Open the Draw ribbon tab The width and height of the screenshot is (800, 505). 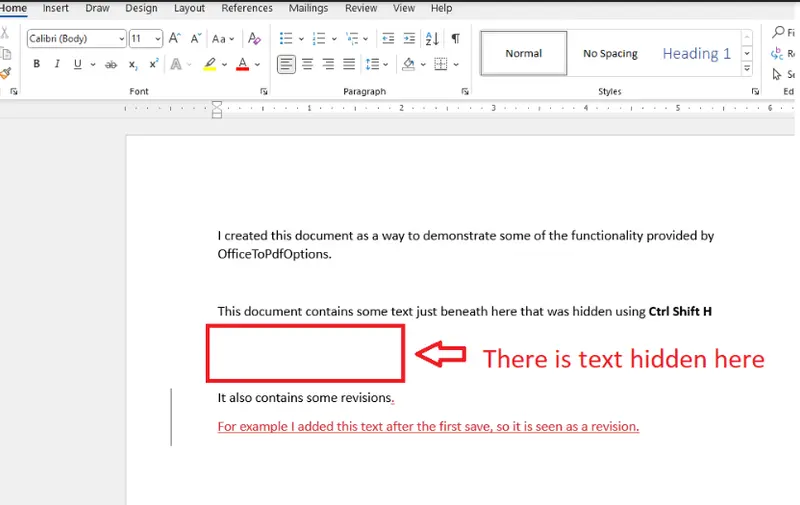97,8
